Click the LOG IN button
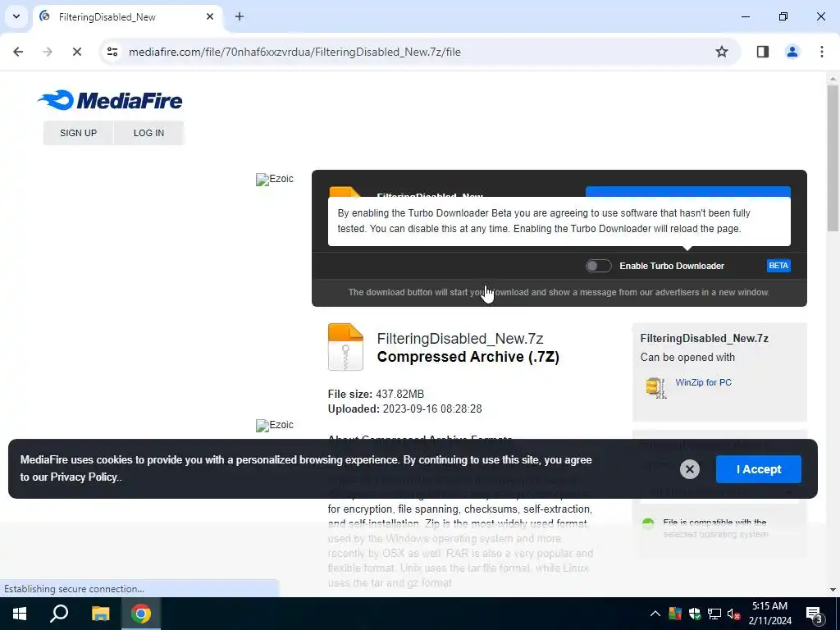The height and width of the screenshot is (630, 840). click(x=149, y=133)
